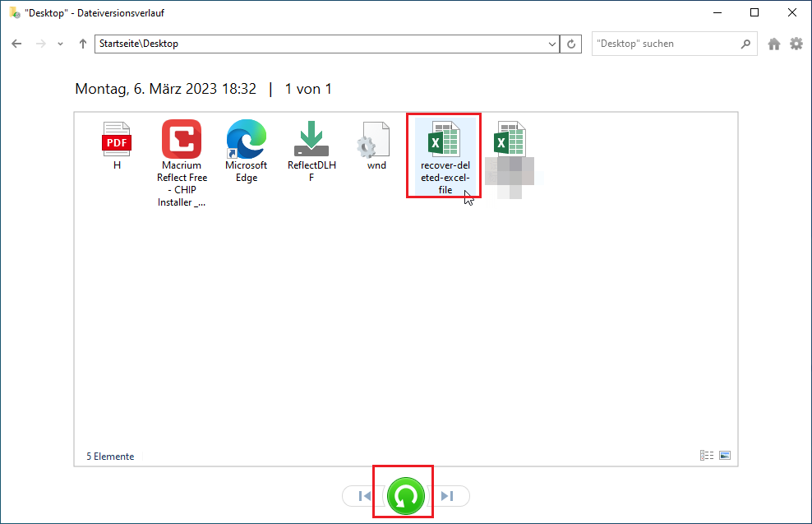The image size is (812, 524).
Task: Select recover-deleted-excel-file
Action: 445,158
